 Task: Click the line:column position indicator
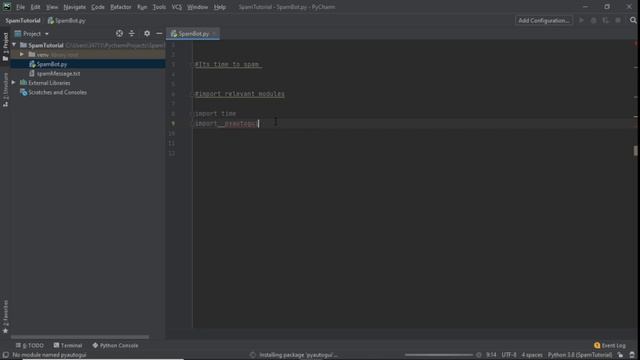click(x=491, y=355)
